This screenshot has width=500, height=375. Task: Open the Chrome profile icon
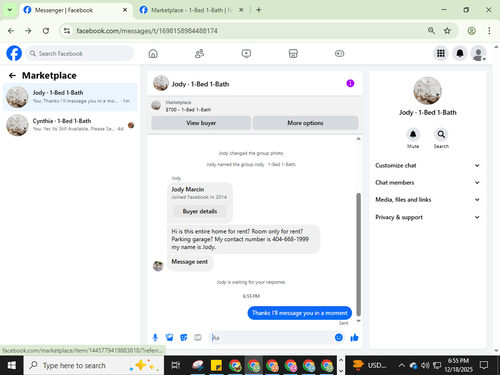click(471, 31)
